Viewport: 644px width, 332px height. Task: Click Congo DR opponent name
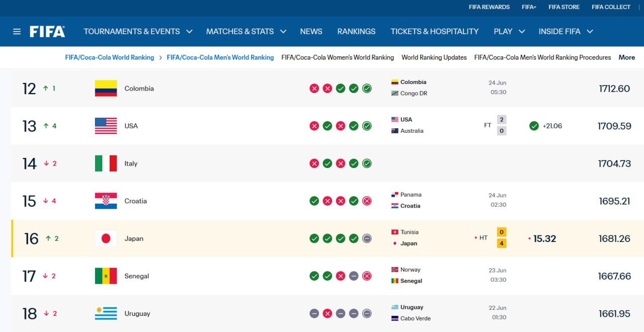414,94
